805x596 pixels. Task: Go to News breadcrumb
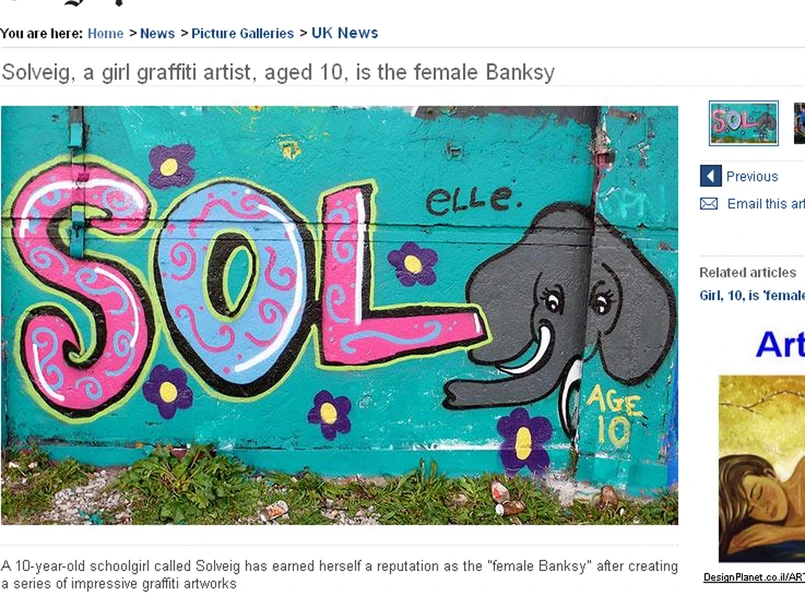pyautogui.click(x=157, y=33)
